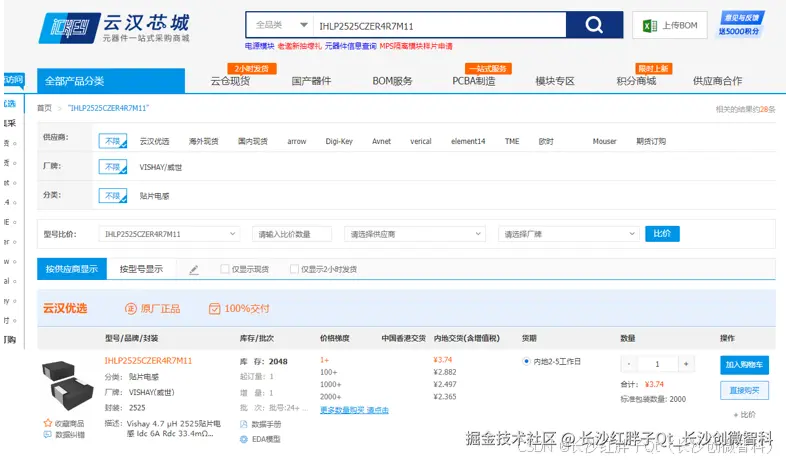Click the star 收藏商品 favorite icon

pyautogui.click(x=48, y=423)
